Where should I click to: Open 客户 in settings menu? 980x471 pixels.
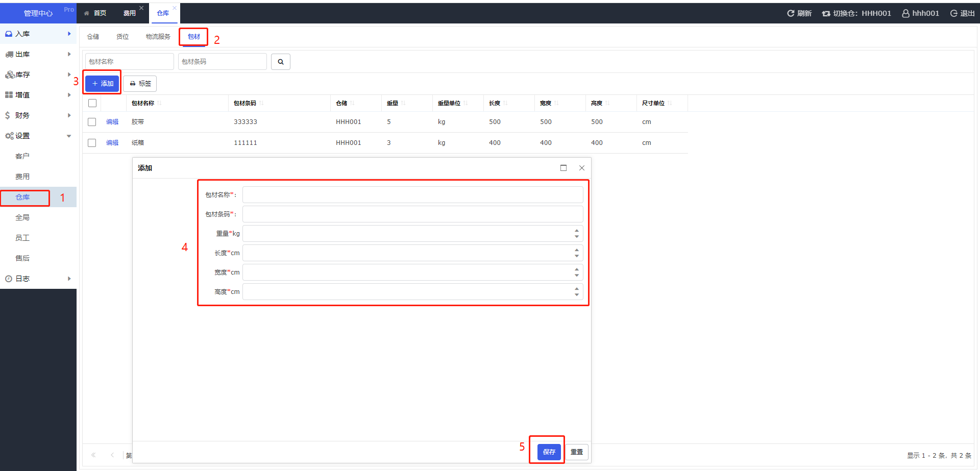(x=38, y=156)
